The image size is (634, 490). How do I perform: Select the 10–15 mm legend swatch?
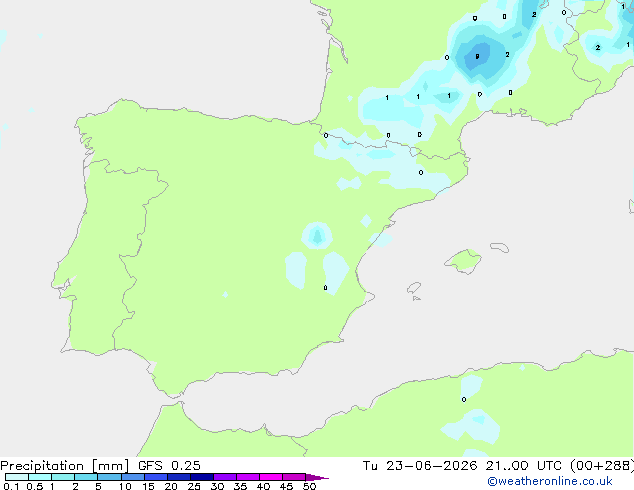pos(132,477)
